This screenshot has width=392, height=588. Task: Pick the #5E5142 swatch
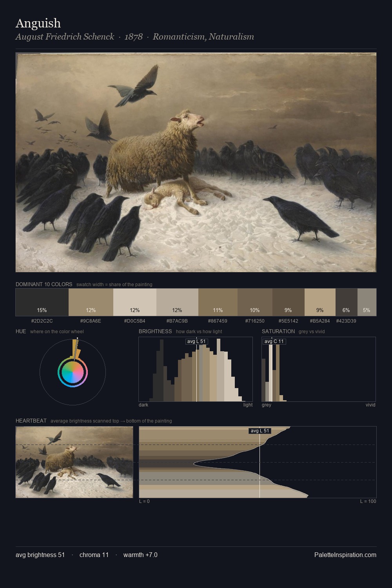click(289, 302)
